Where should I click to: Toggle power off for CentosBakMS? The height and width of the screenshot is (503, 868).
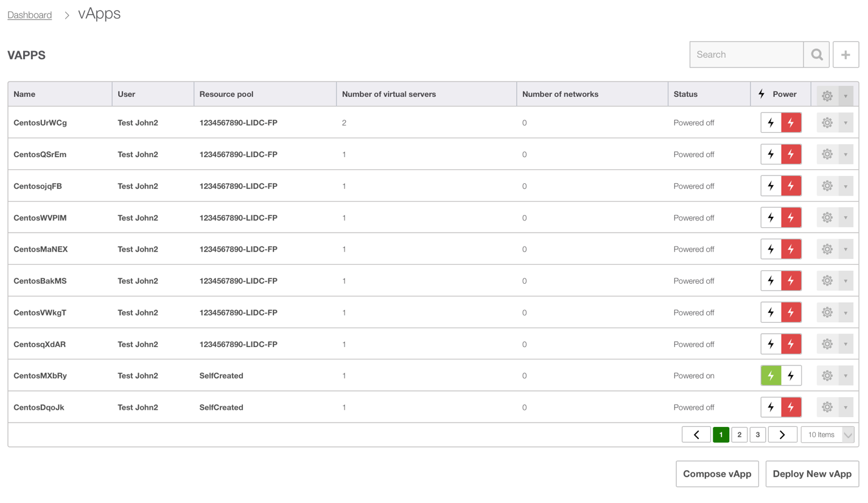pyautogui.click(x=791, y=281)
